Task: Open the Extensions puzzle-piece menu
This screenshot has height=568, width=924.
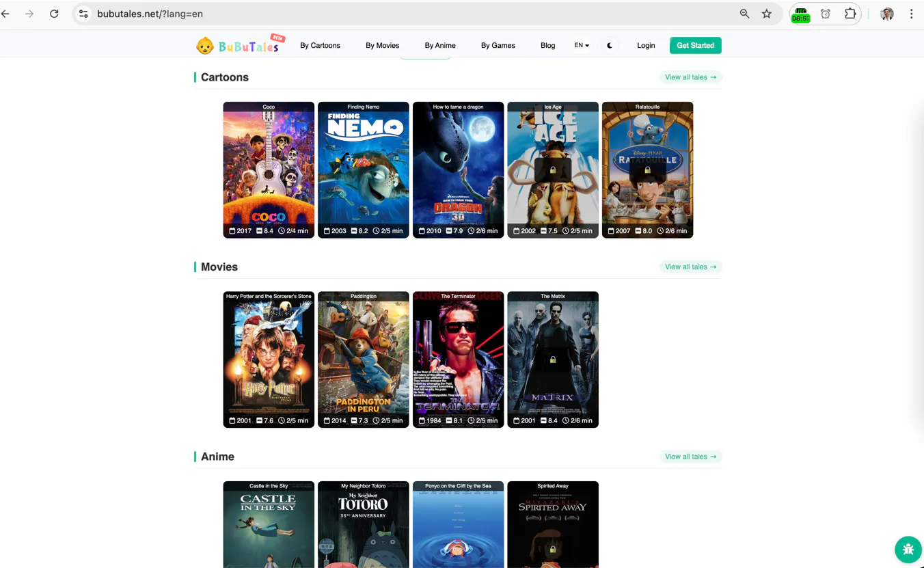Action: (x=850, y=14)
